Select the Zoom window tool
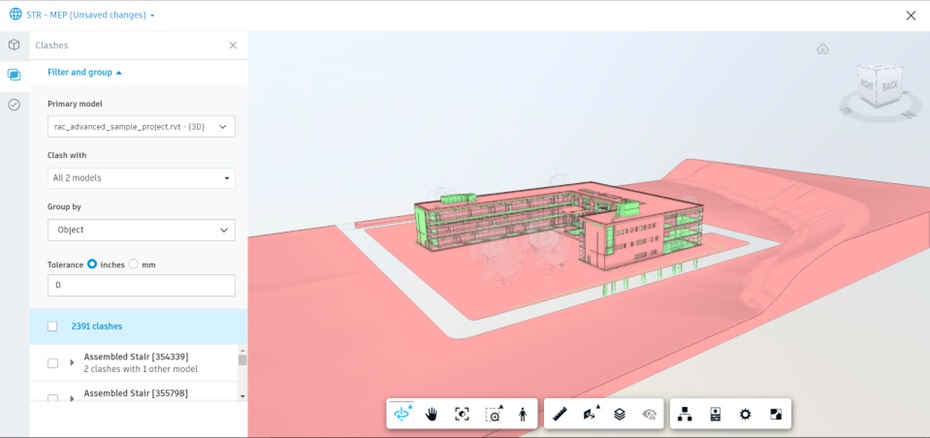 (x=493, y=414)
